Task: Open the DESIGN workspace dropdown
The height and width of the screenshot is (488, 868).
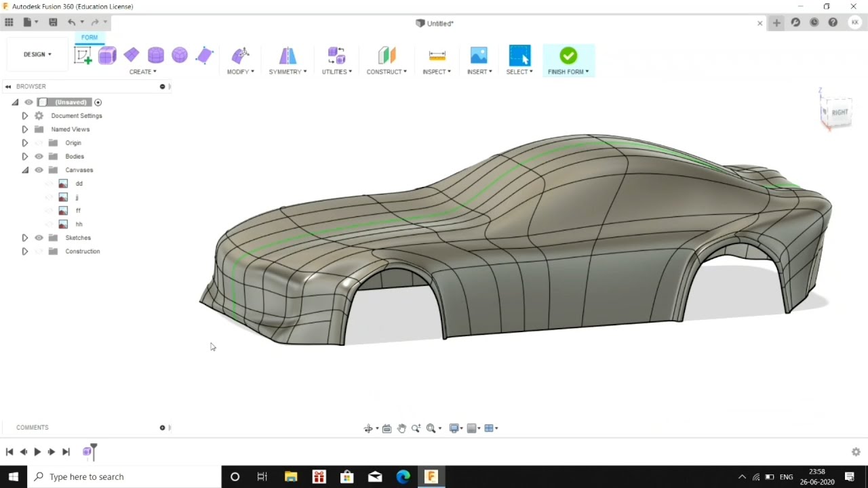Action: [x=37, y=54]
